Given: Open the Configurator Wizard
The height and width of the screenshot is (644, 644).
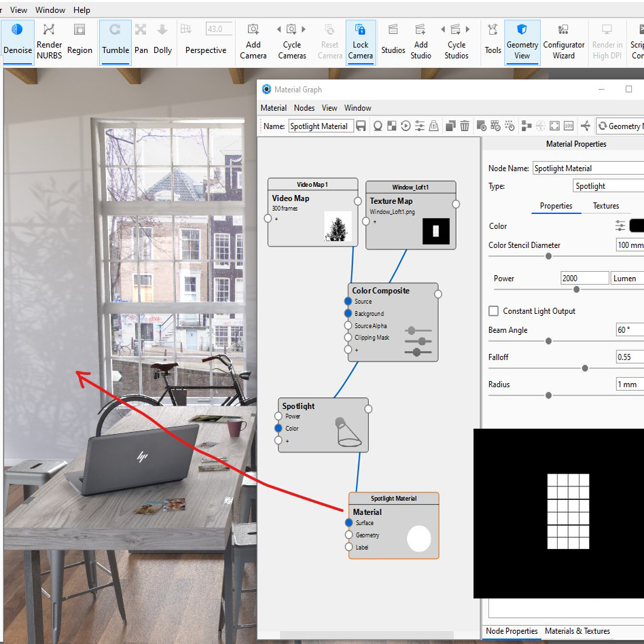Looking at the screenshot, I should coord(563,39).
